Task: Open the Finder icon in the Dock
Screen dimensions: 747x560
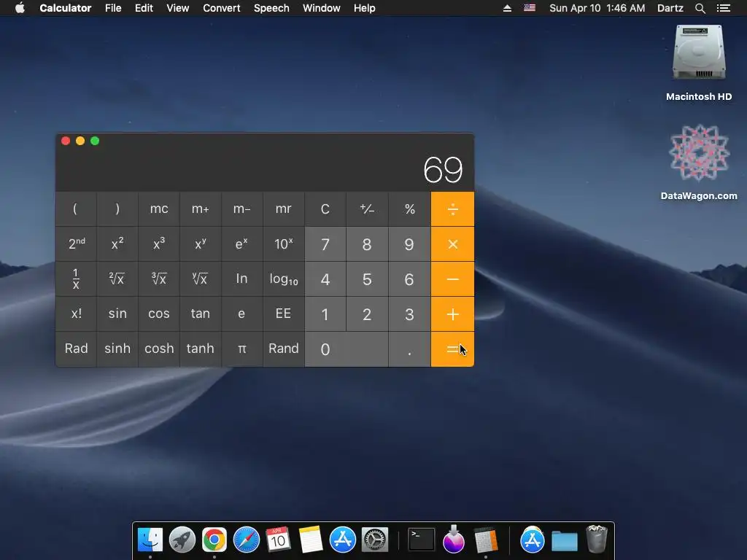Action: pos(150,540)
